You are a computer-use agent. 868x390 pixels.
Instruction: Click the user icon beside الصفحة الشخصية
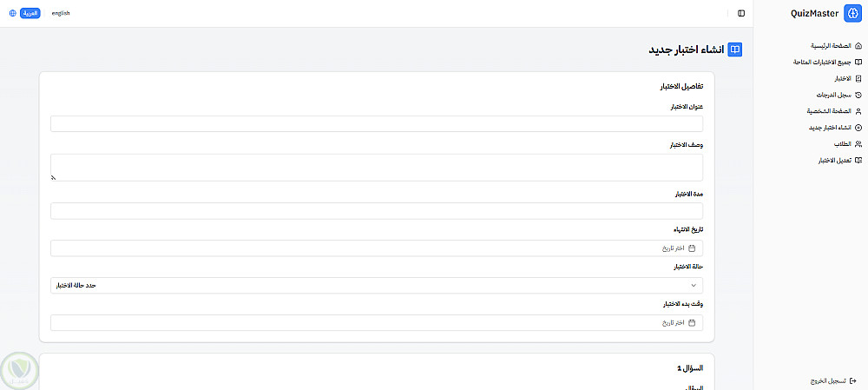[858, 111]
